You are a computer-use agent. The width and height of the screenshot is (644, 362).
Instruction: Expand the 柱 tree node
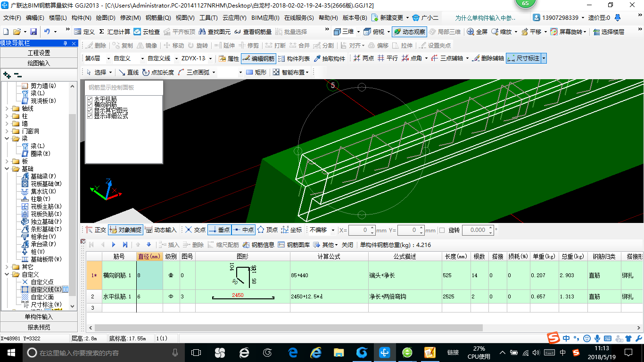7,116
